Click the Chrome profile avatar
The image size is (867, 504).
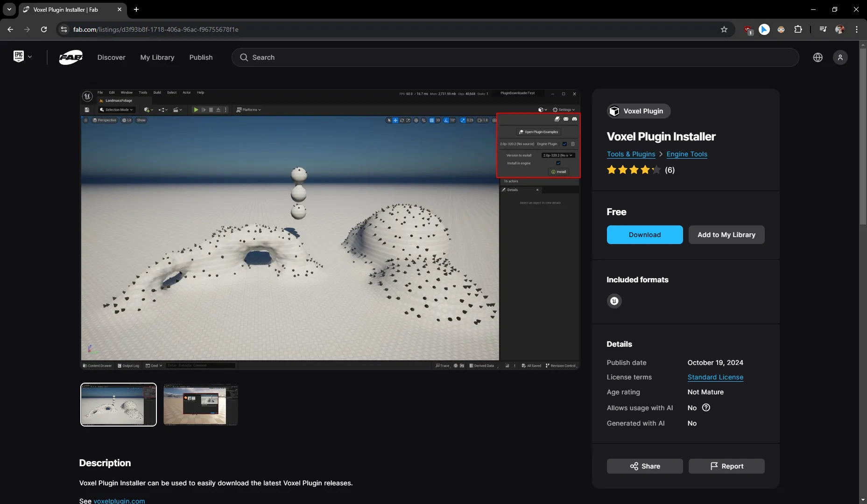[x=840, y=29]
